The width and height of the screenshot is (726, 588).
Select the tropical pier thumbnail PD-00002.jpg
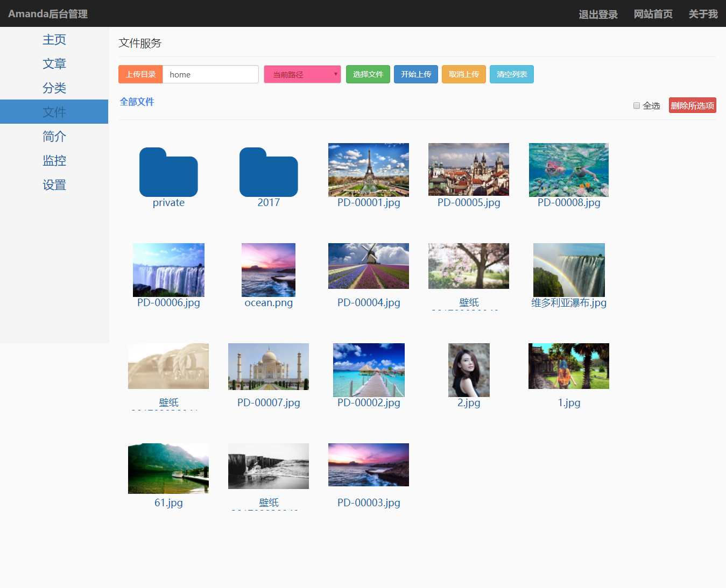tap(369, 370)
